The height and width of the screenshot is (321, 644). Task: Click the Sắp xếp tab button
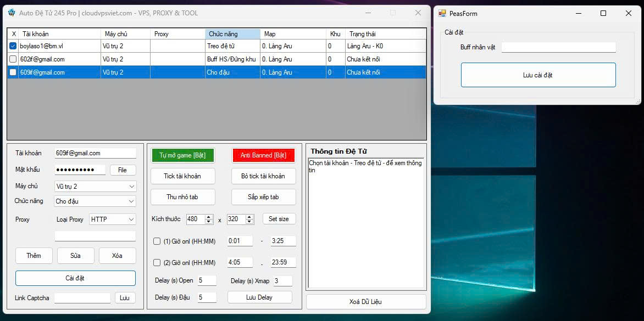(263, 197)
